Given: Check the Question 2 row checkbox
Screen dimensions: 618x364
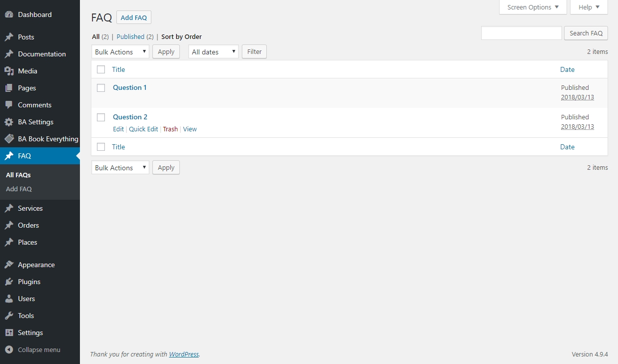Looking at the screenshot, I should click(101, 117).
